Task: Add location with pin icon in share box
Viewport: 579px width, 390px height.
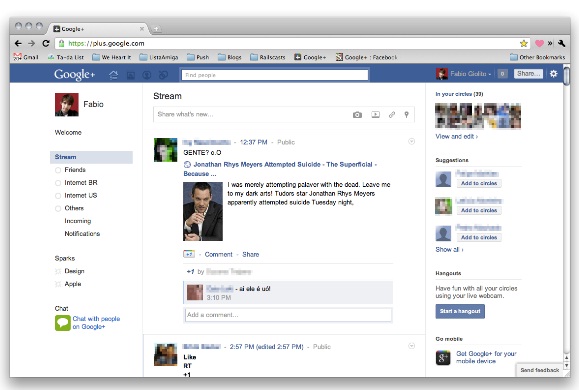Action: [x=407, y=115]
